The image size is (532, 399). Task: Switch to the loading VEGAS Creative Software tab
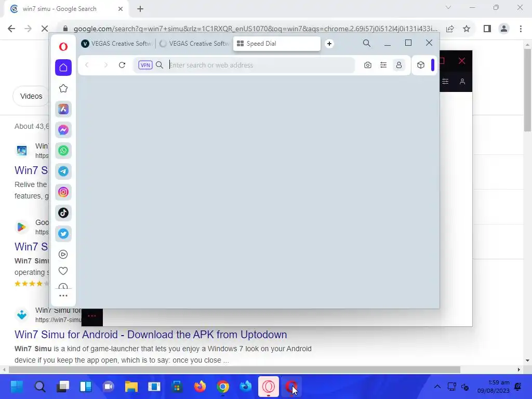[194, 44]
